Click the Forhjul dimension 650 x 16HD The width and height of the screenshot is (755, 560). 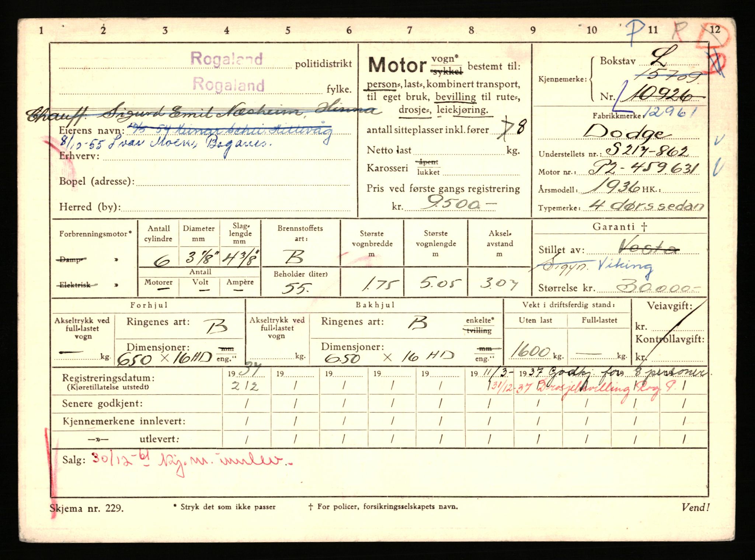pos(164,358)
